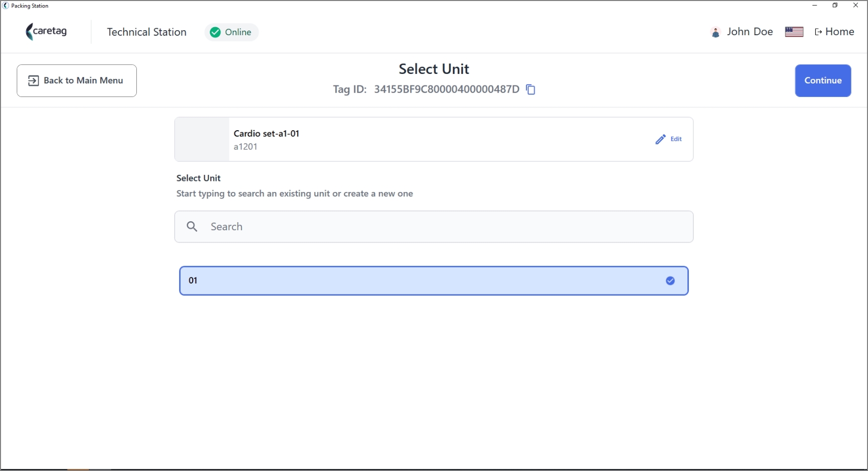Click the Edit link on Cardio set
Viewport: 868px width, 471px height.
coord(676,139)
